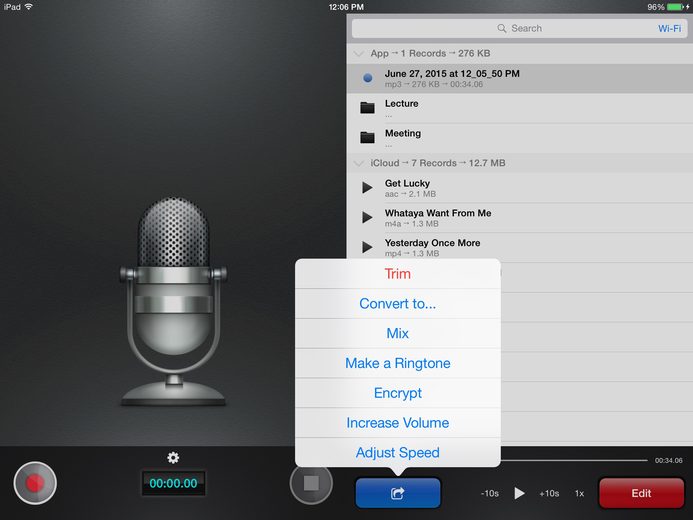Click the Lecture folder name
The height and width of the screenshot is (520, 693).
coord(401,103)
